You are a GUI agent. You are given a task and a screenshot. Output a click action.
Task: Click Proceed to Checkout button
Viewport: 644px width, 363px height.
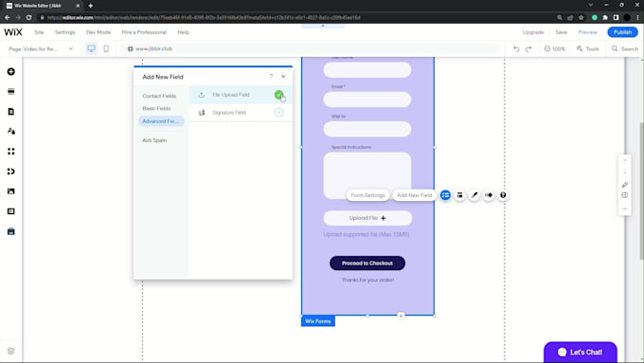(367, 263)
